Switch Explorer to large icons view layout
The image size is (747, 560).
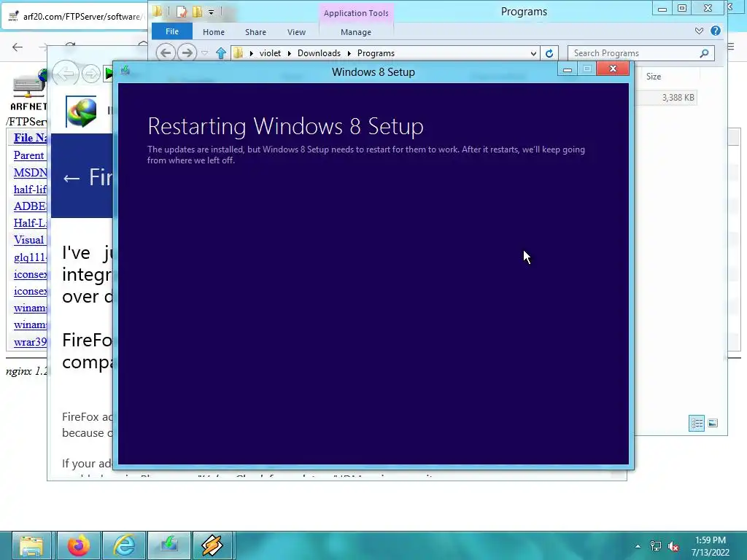713,423
